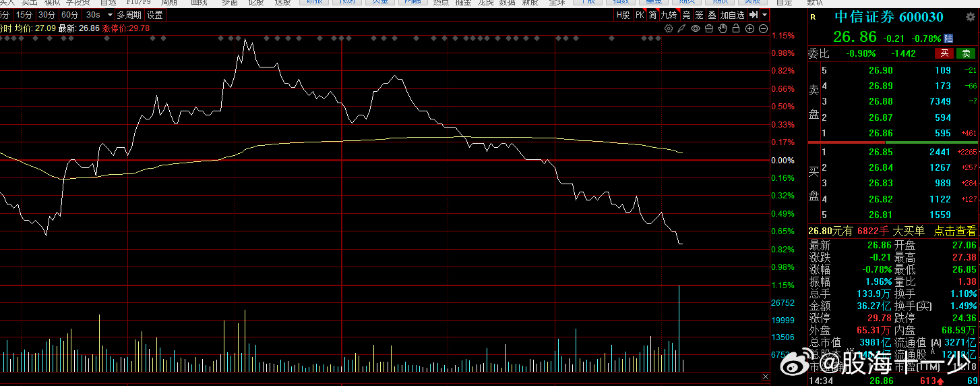Select the pencil drawing tool icon
Image resolution: width=980 pixels, height=386 pixels.
point(681,28)
